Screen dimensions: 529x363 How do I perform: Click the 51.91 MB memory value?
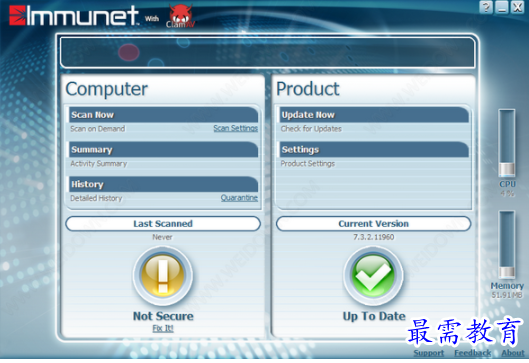[507, 295]
